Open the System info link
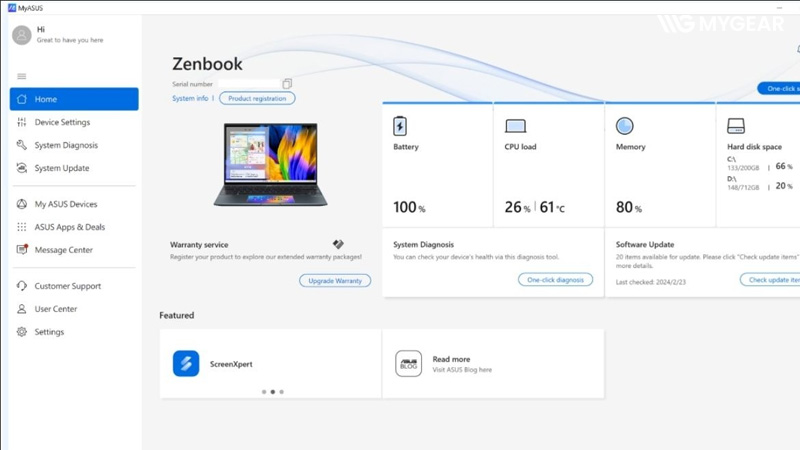 [190, 99]
